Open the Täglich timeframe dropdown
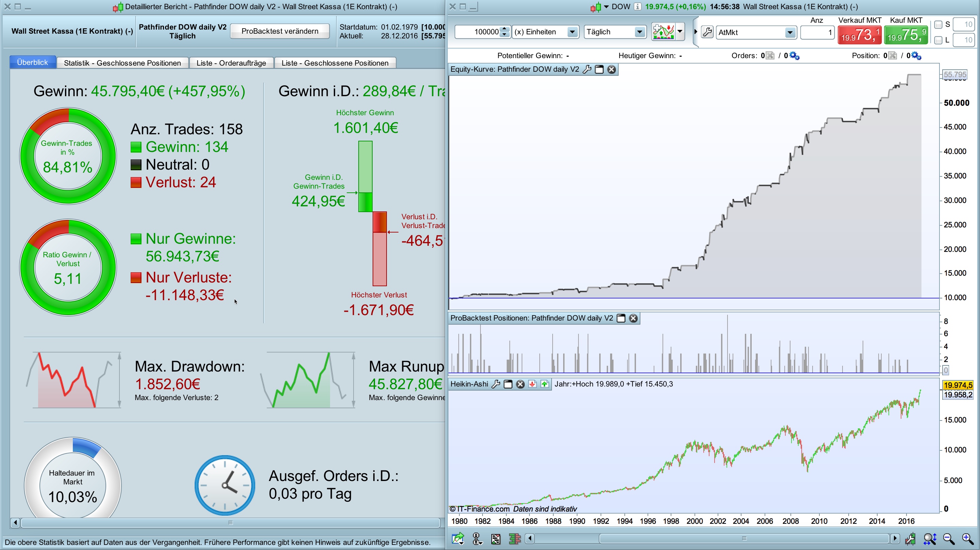Viewport: 980px width, 550px height. tap(640, 32)
